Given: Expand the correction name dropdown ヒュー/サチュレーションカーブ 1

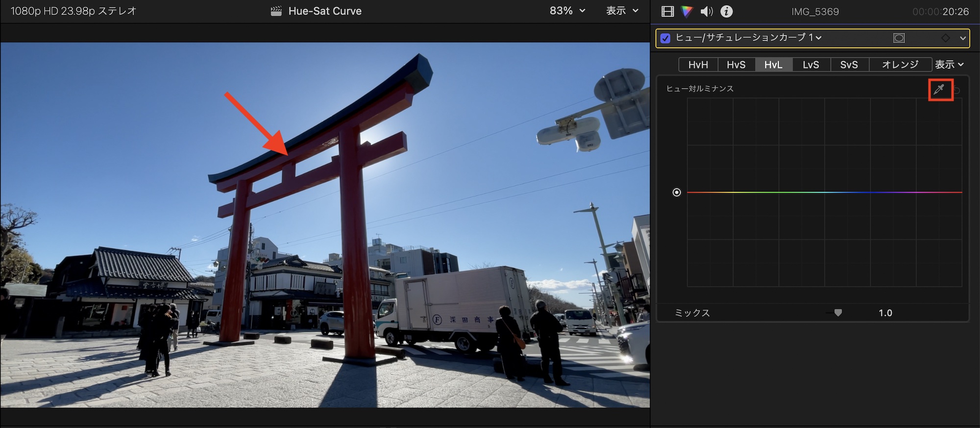Looking at the screenshot, I should click(x=749, y=38).
